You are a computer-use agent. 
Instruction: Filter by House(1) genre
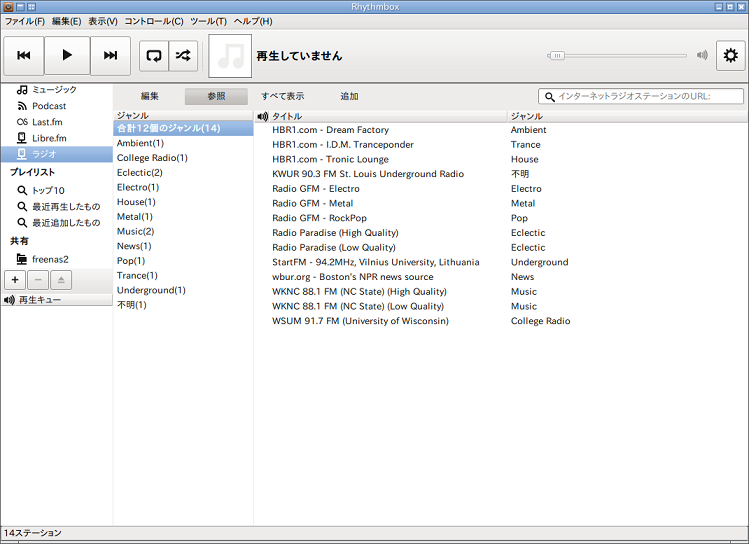click(183, 202)
